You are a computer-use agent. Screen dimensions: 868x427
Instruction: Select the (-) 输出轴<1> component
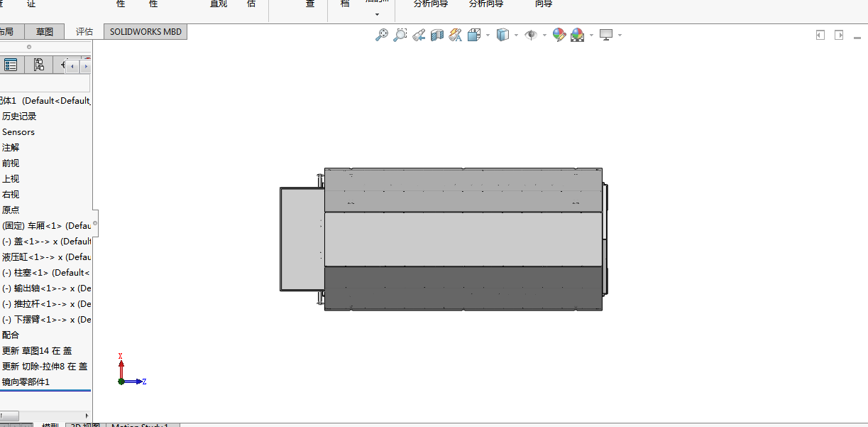point(45,288)
